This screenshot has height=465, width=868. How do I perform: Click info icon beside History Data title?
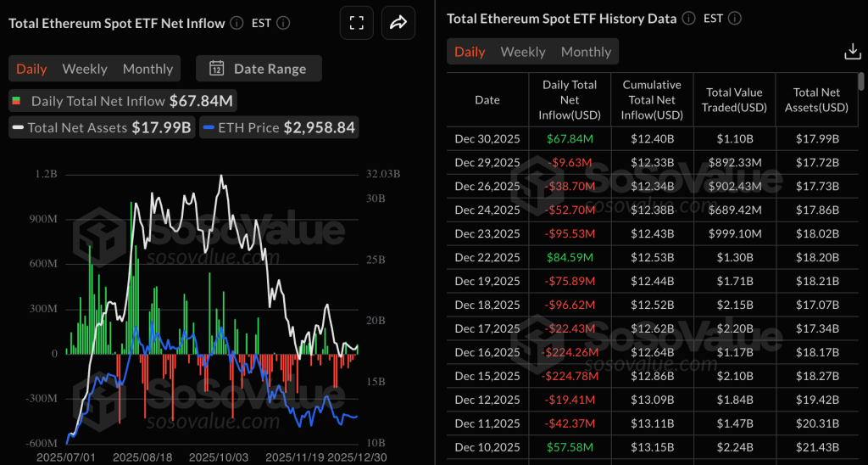(688, 18)
